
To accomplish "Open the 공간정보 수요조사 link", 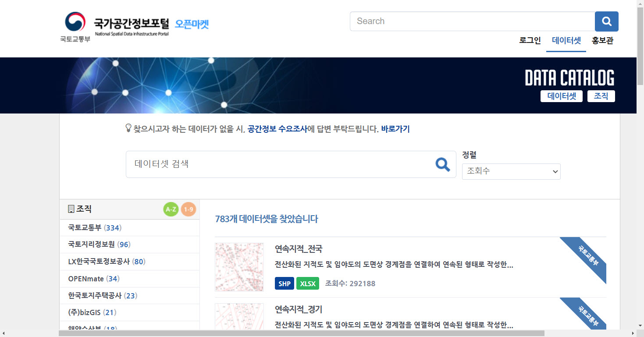I will [x=278, y=129].
